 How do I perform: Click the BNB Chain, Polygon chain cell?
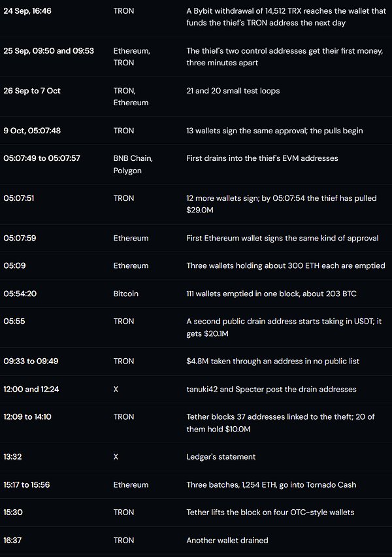133,164
